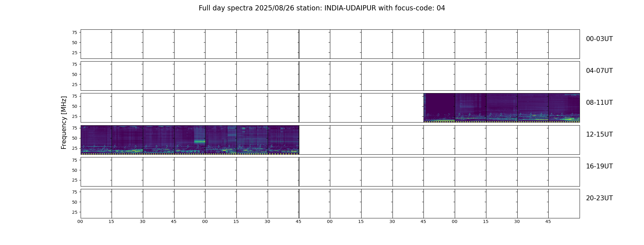Click the '20-23UT' row label
Image resolution: width=644 pixels, height=245 pixels.
[x=599, y=198]
